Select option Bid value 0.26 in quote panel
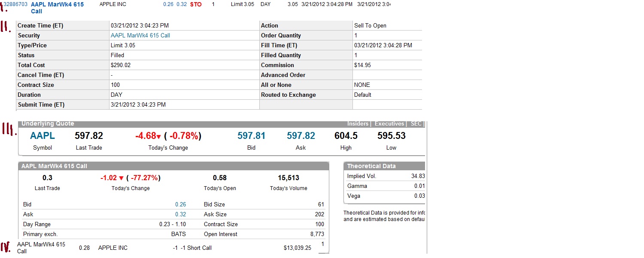The width and height of the screenshot is (644, 258). coord(180,205)
